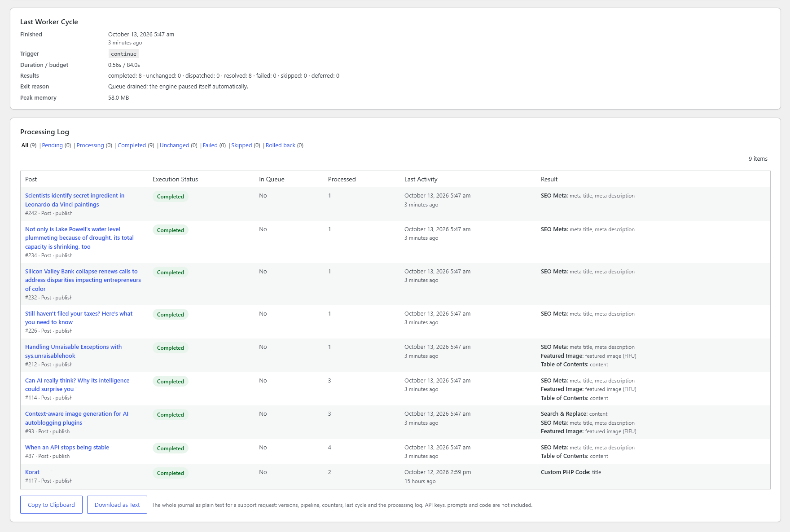
Task: Click the Download as Text button
Action: tap(117, 505)
